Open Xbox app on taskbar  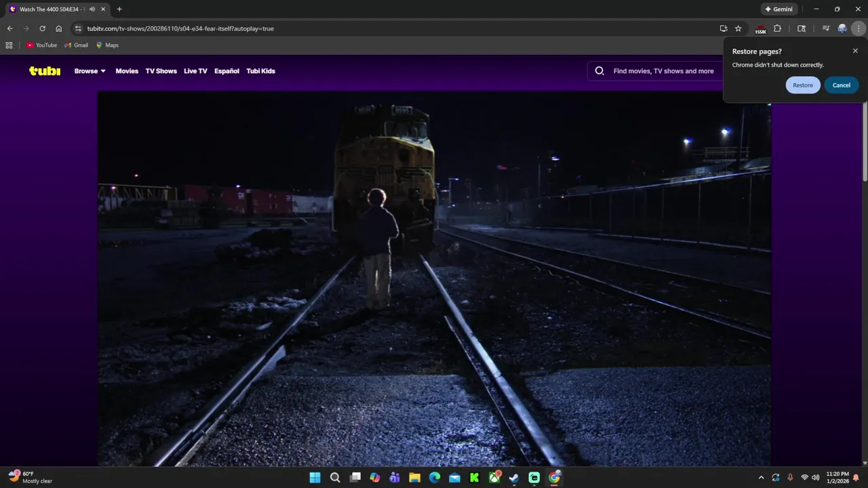point(495,477)
